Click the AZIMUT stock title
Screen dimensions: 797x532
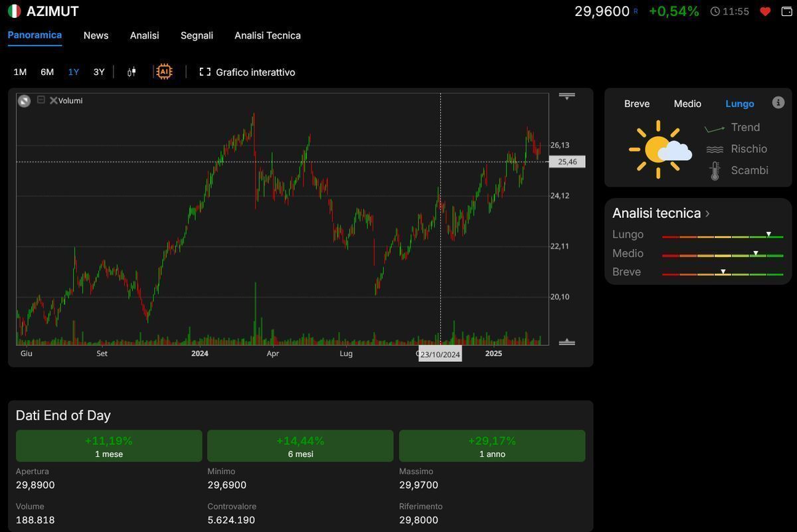pyautogui.click(x=52, y=11)
